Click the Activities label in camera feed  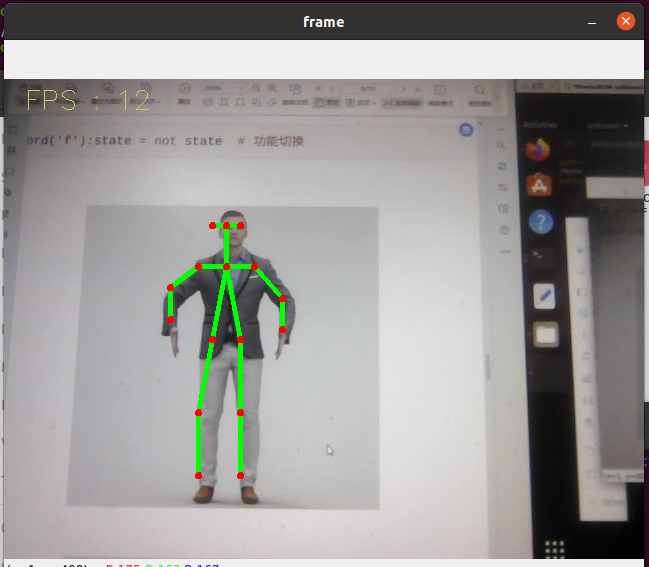[x=540, y=125]
